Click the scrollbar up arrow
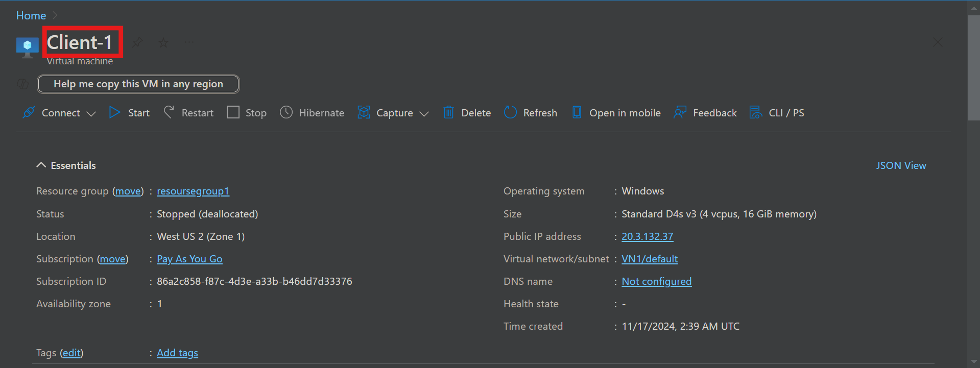Image resolution: width=980 pixels, height=368 pixels. [973, 9]
